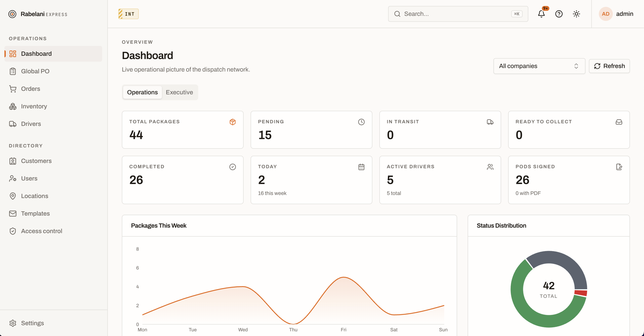
Task: Switch to the Executive tab
Action: click(179, 92)
